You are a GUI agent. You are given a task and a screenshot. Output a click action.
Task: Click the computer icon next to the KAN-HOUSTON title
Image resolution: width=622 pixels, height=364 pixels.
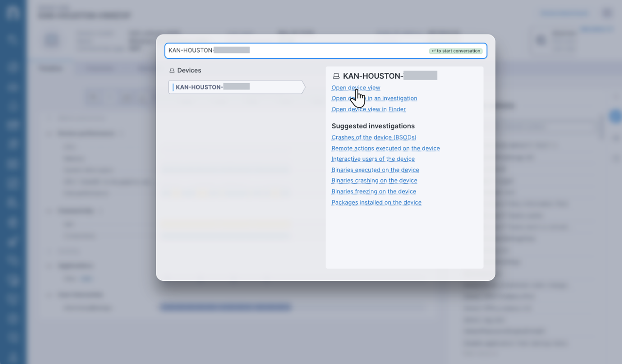tap(335, 75)
